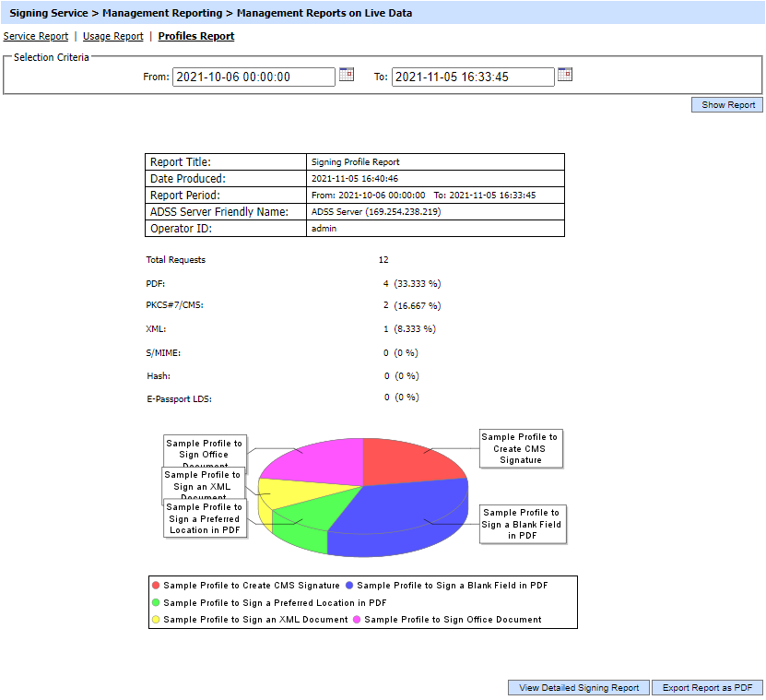The width and height of the screenshot is (766, 700).
Task: Click the magenta Office Document legend dot
Action: 357,620
